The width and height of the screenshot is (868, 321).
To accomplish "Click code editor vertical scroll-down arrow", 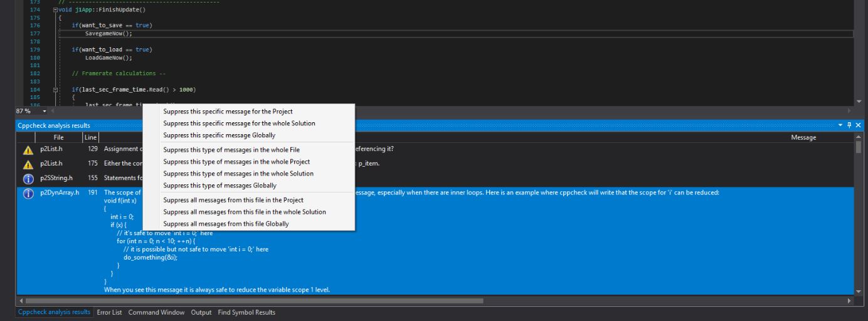I will (859, 102).
